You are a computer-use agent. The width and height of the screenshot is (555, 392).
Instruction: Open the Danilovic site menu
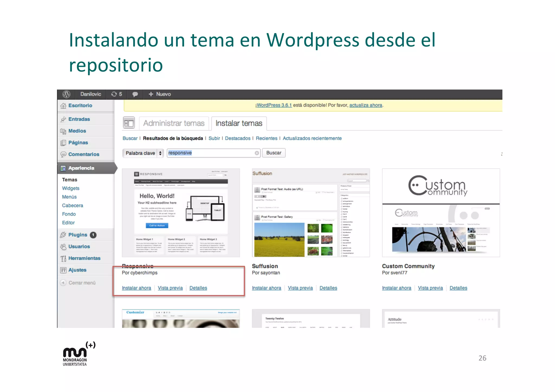coord(91,94)
